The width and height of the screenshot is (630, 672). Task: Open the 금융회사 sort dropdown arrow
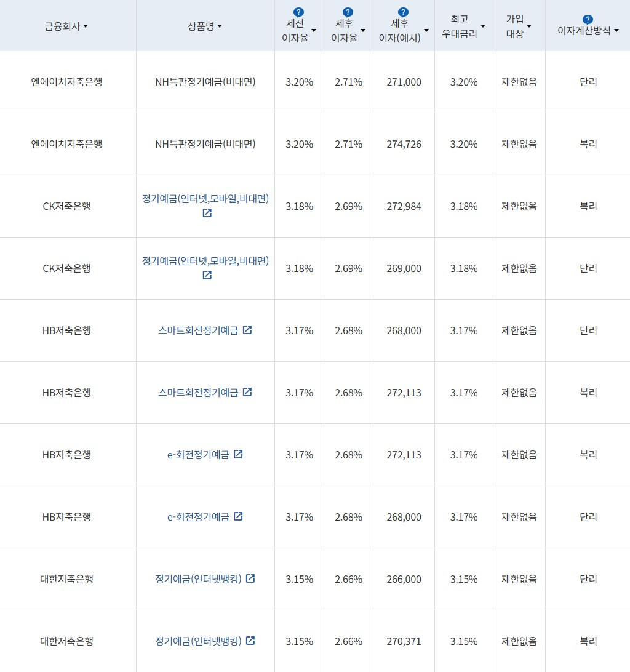[x=86, y=26]
